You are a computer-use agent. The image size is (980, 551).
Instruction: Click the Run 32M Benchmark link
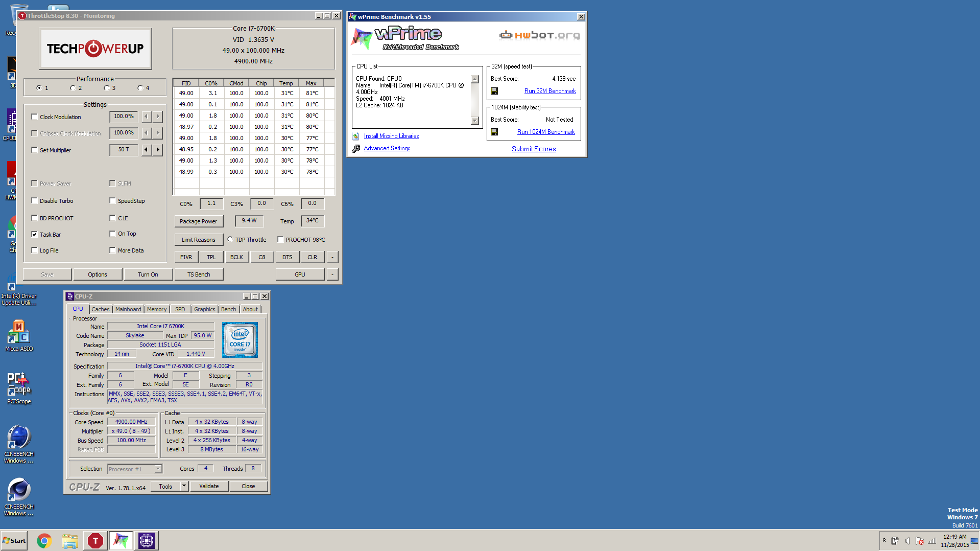(550, 91)
